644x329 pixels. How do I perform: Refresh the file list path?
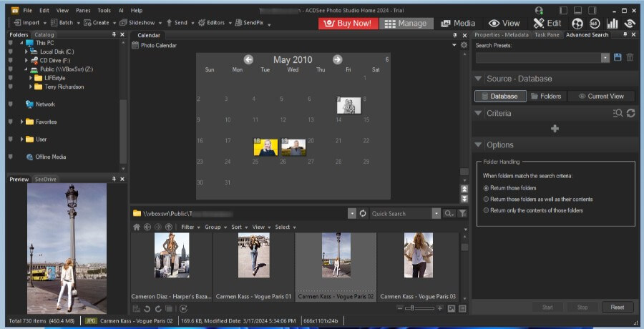pyautogui.click(x=363, y=213)
